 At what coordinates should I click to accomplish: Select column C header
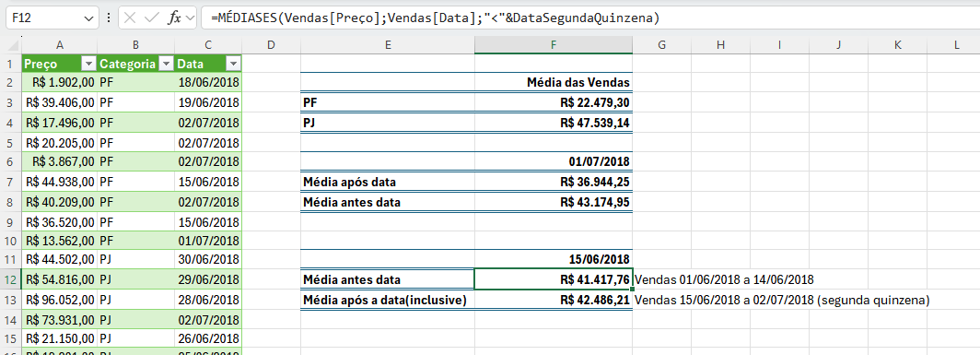coord(208,44)
